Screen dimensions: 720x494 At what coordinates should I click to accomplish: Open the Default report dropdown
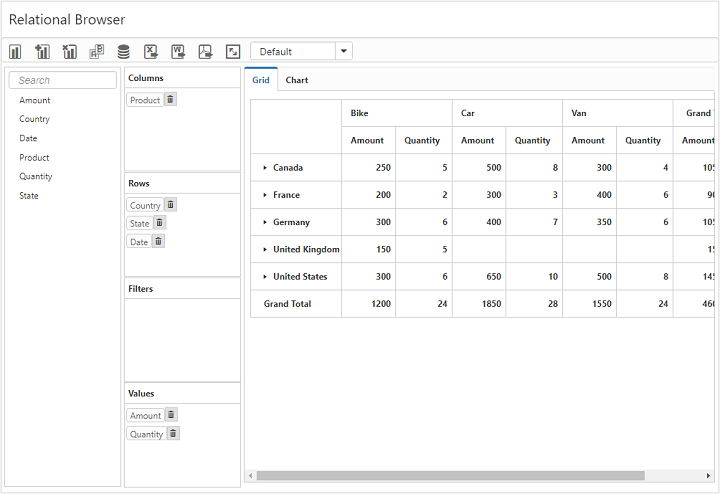click(344, 51)
